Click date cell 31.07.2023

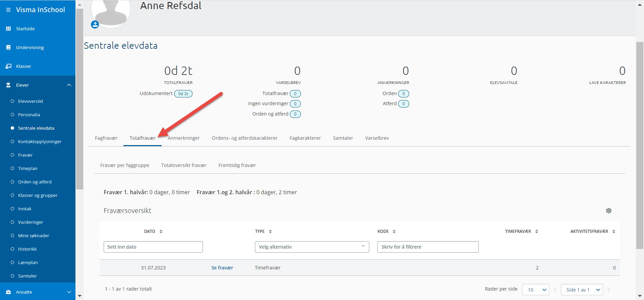point(153,268)
